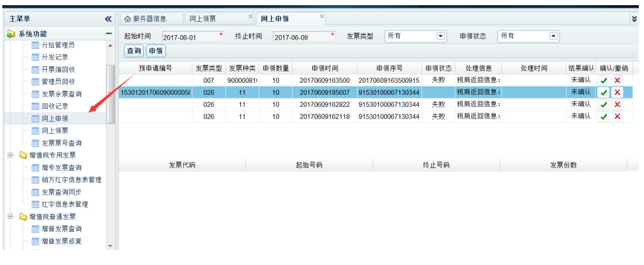Click the 起始号码 column header
The image size is (644, 265).
click(x=309, y=165)
